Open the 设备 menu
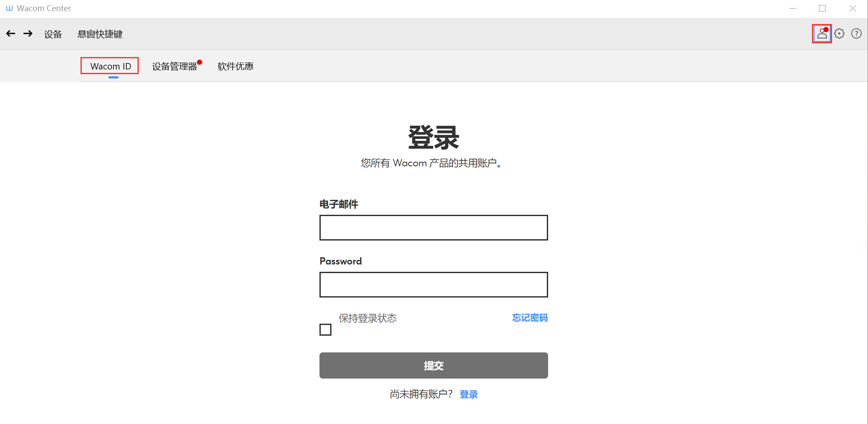Screen dimensions: 868x424 tap(53, 34)
